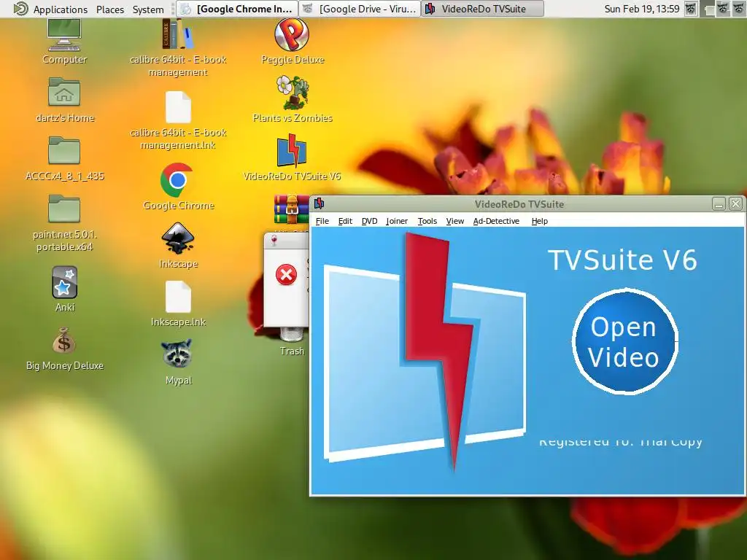Open the Trash desktop icon
747x560 pixels.
click(292, 335)
